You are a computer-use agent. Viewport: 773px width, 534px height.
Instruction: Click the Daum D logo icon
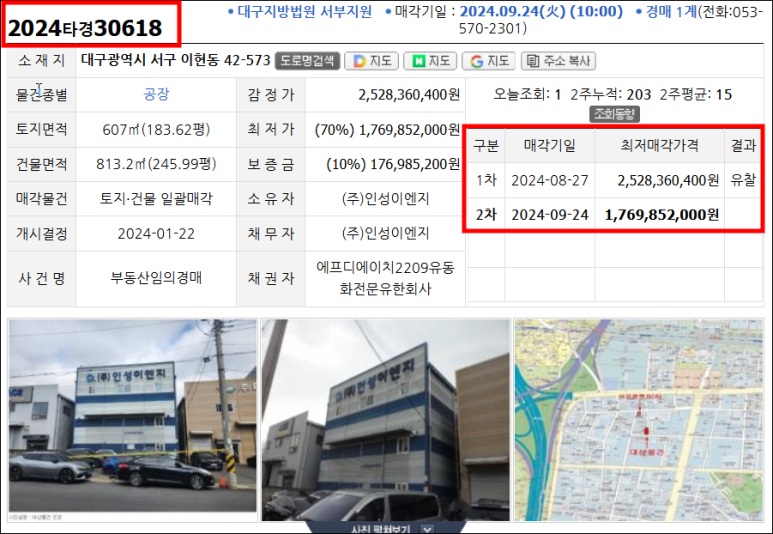tap(359, 61)
